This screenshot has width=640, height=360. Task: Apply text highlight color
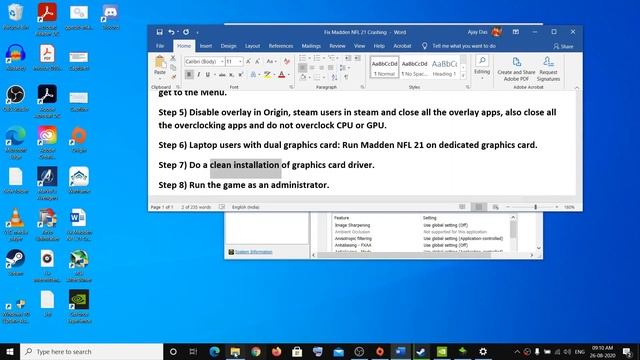(267, 75)
